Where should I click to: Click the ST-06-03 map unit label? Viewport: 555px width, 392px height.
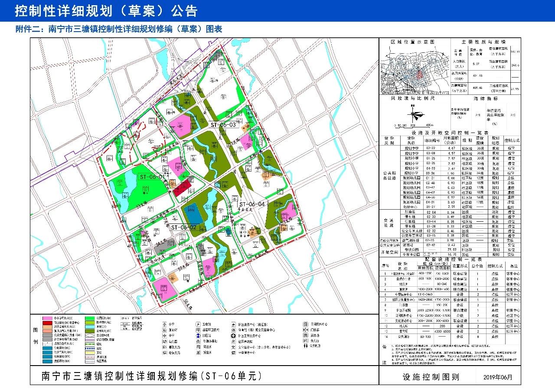223,125
